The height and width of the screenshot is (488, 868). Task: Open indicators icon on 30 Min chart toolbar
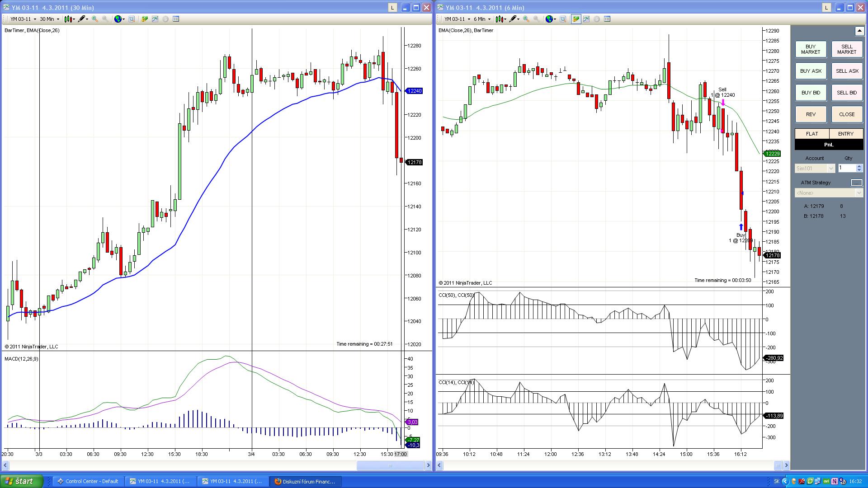point(155,19)
